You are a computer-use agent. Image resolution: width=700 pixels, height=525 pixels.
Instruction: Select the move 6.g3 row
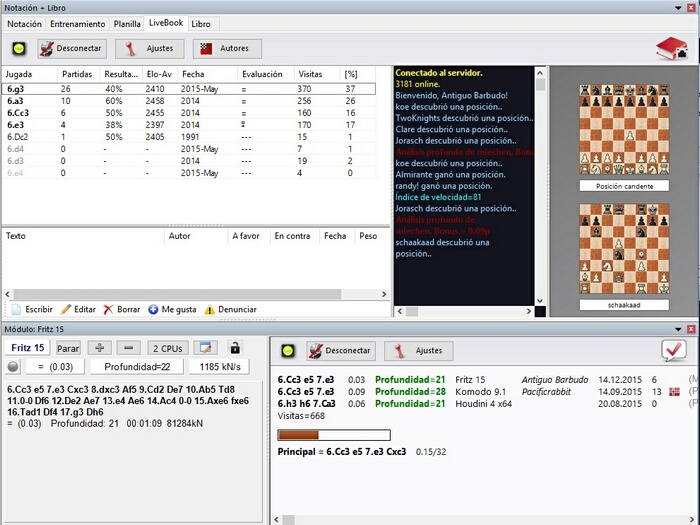pos(189,89)
